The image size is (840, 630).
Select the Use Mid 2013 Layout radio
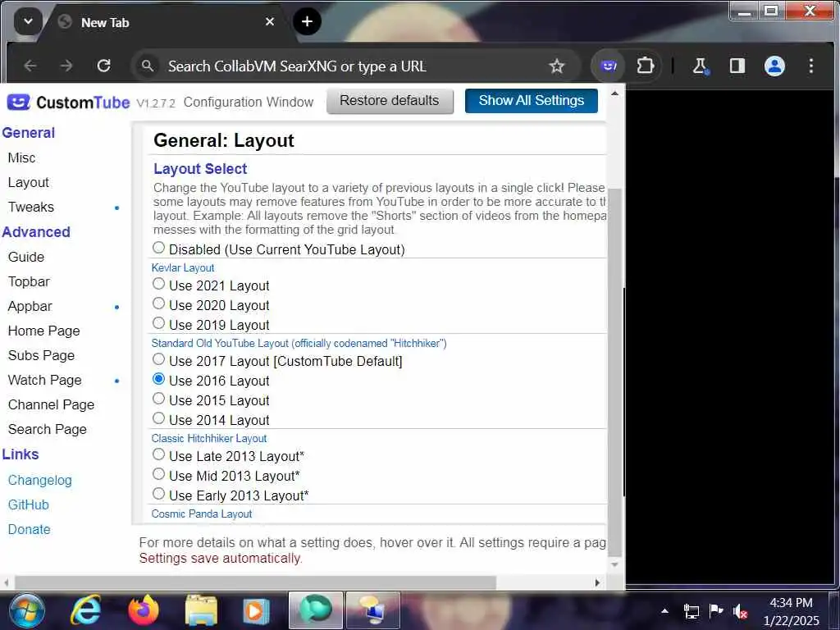pos(158,474)
